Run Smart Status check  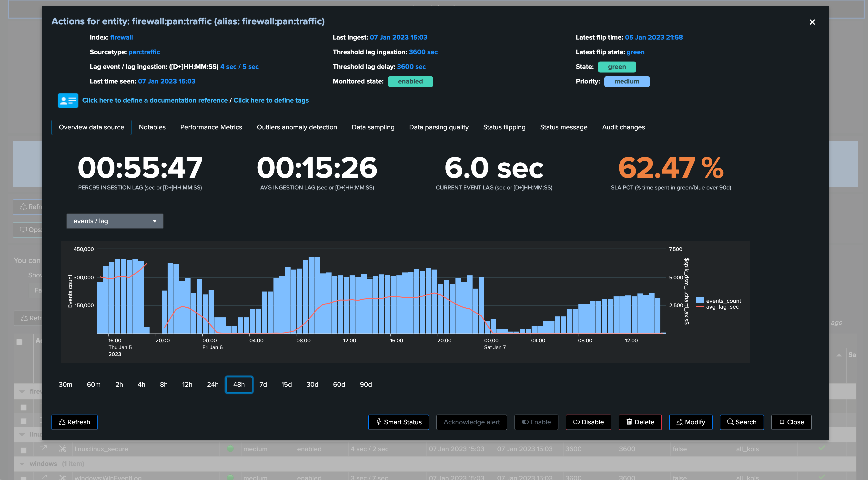pyautogui.click(x=399, y=422)
